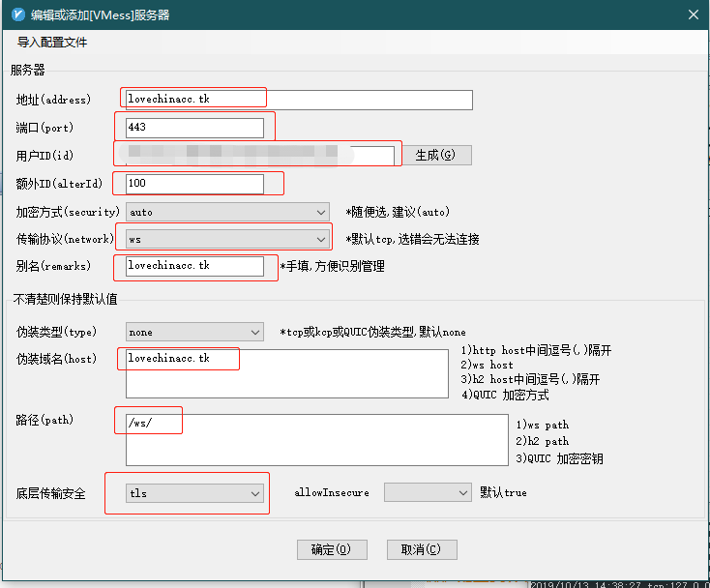Open the network dropdown set to ws
This screenshot has height=588, width=710.
tap(227, 239)
